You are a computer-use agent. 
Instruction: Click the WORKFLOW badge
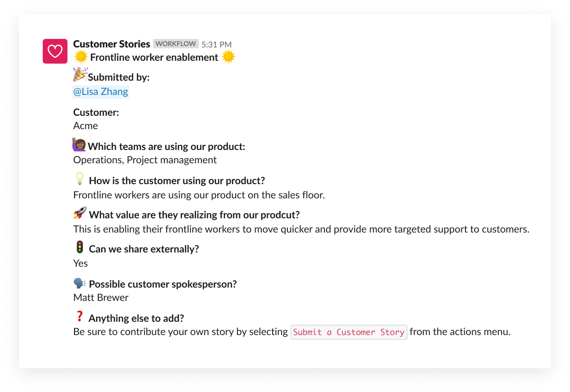point(176,44)
